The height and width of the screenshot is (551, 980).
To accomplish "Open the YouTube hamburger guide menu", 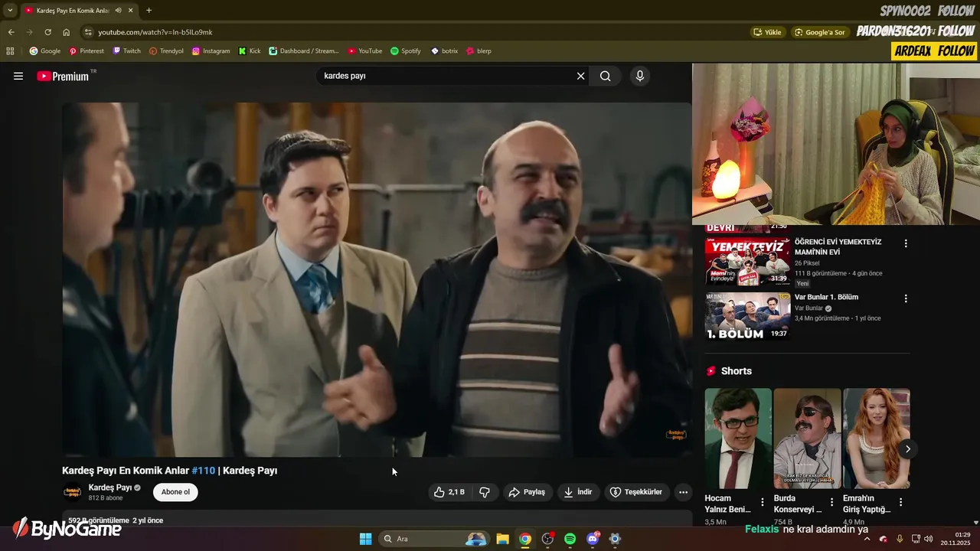I will pos(18,76).
